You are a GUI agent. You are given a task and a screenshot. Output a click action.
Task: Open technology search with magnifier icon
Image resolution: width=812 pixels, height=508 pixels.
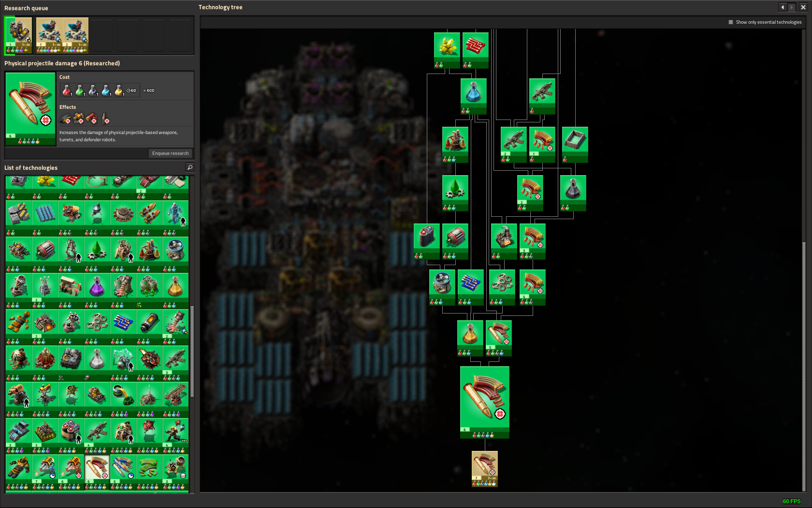pos(190,167)
